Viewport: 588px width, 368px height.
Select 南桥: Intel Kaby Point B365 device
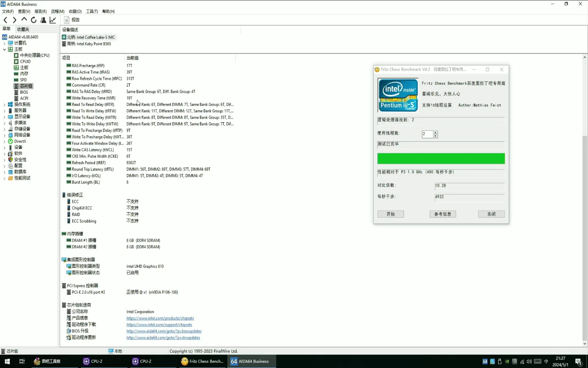pos(86,44)
